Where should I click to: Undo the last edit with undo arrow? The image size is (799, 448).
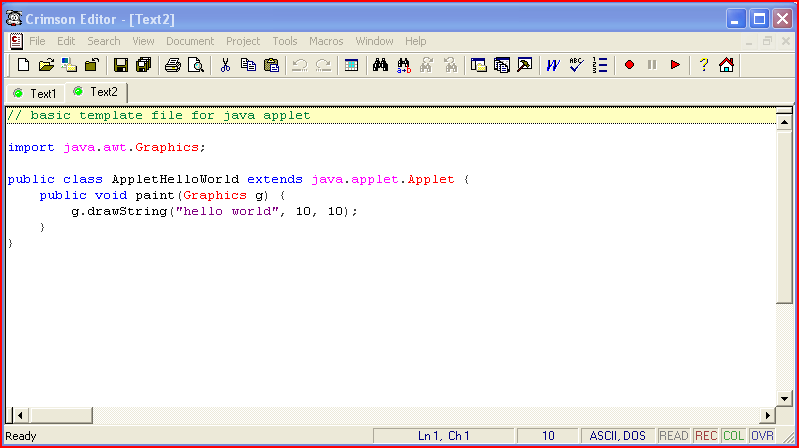pyautogui.click(x=300, y=65)
